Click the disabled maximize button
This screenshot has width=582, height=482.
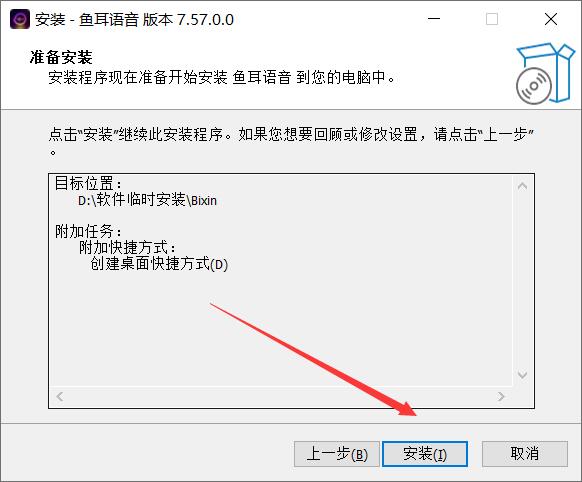click(x=492, y=19)
